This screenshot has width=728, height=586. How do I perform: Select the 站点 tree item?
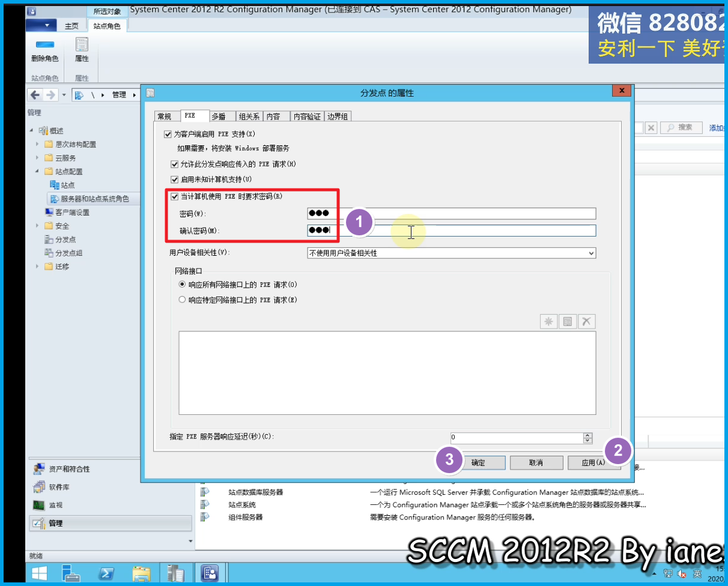(x=62, y=185)
